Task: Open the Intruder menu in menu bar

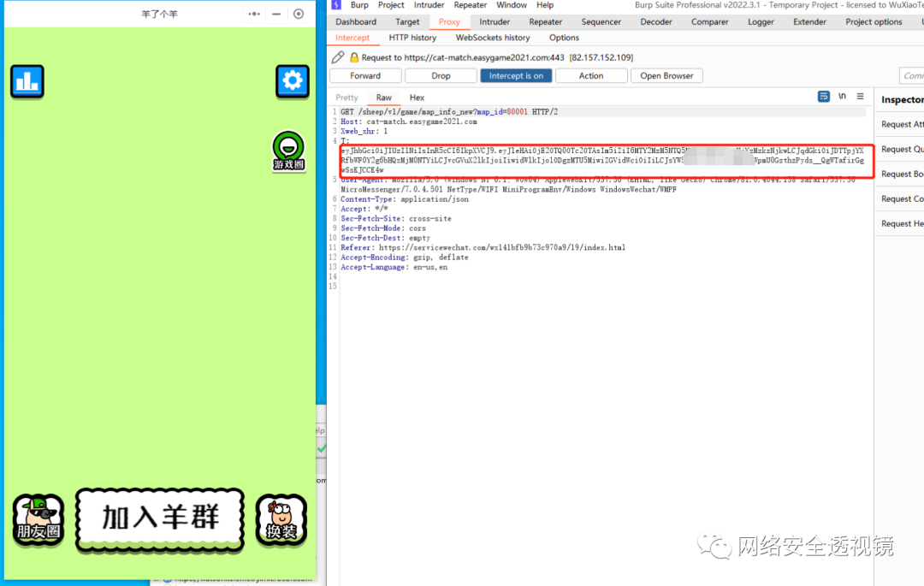Action: (x=429, y=5)
